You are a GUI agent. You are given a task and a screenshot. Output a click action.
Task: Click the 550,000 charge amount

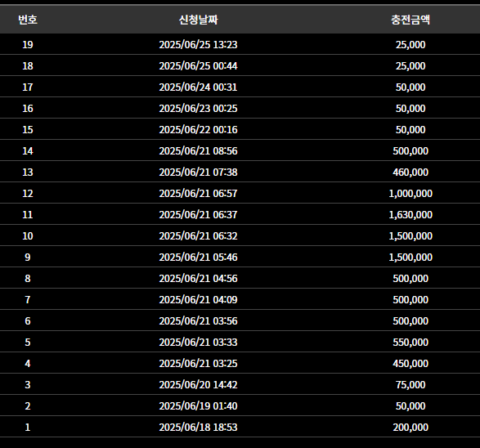(x=410, y=342)
